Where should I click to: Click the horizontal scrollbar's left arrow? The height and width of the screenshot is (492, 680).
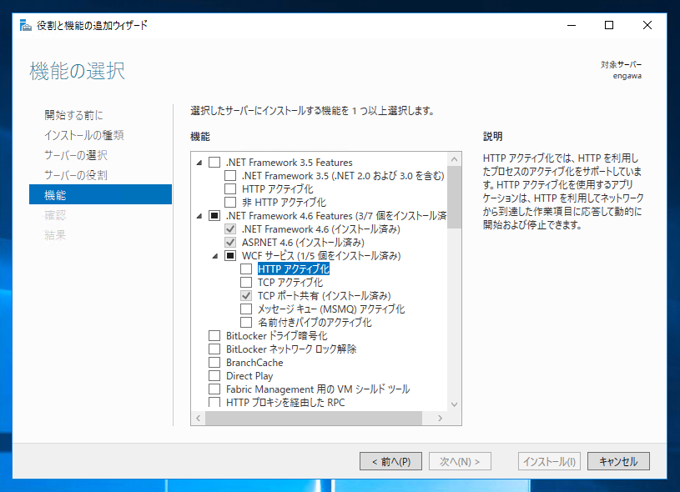[x=199, y=418]
